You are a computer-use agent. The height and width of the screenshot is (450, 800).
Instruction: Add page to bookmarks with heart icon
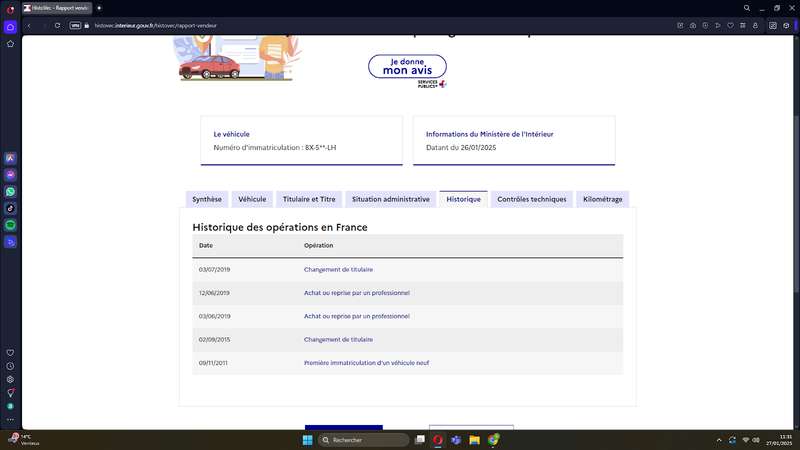(730, 26)
